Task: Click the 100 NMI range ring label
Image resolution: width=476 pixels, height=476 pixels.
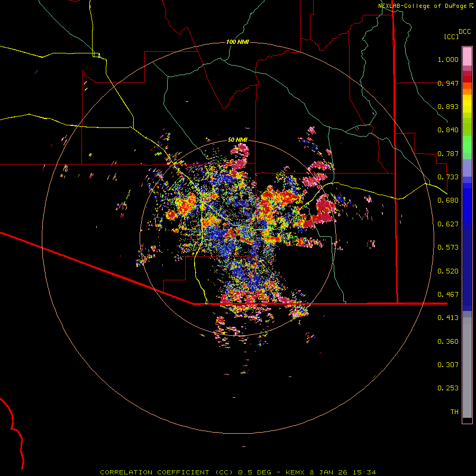Action: 237,42
